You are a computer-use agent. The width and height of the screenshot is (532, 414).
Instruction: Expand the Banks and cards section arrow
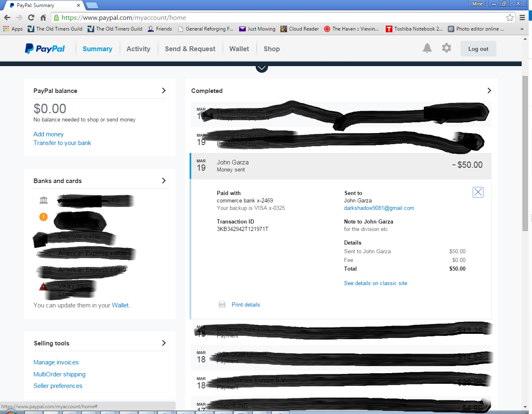[x=164, y=181]
